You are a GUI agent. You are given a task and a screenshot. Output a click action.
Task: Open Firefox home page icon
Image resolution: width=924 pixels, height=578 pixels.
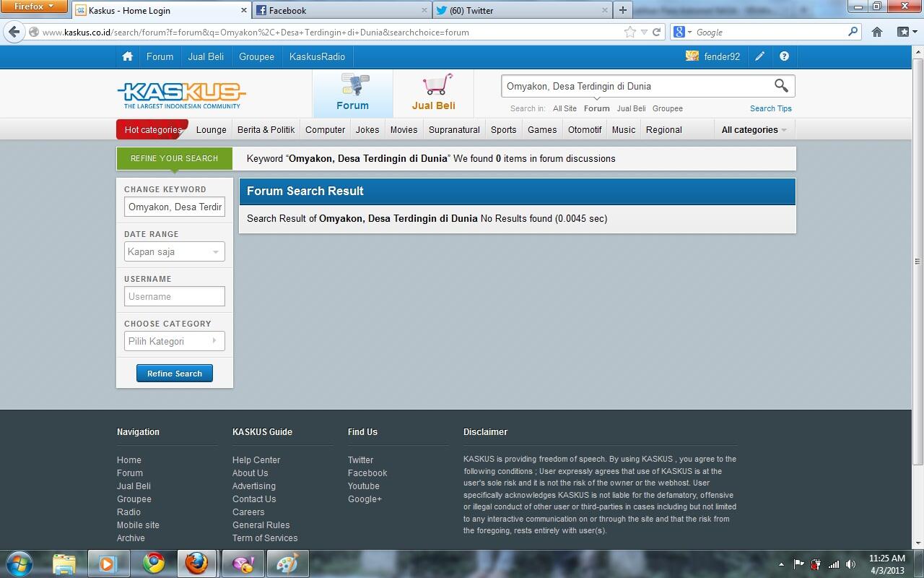877,32
